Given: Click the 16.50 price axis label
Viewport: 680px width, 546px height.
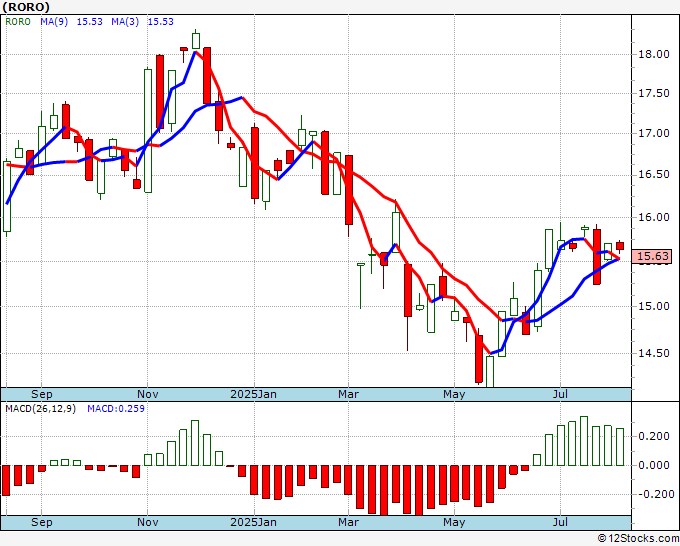Looking at the screenshot, I should pos(654,175).
